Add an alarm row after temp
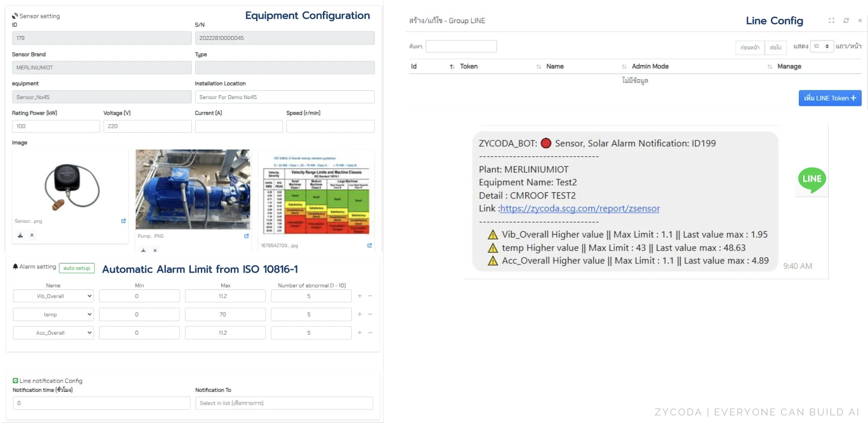 [360, 314]
